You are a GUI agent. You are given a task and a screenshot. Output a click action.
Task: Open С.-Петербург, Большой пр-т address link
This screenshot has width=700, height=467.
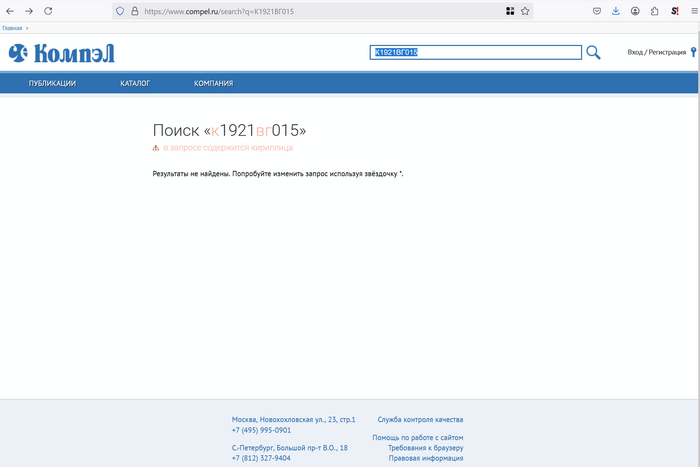pos(289,448)
